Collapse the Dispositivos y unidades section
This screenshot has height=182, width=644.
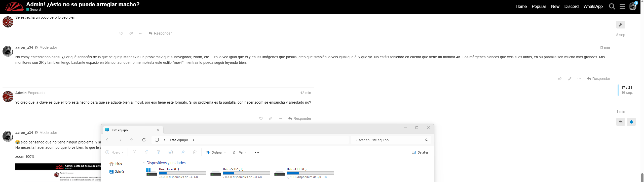[x=144, y=163]
